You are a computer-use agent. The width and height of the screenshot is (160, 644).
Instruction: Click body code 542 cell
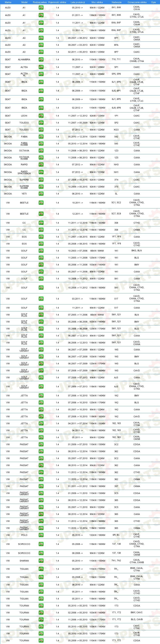116,137
